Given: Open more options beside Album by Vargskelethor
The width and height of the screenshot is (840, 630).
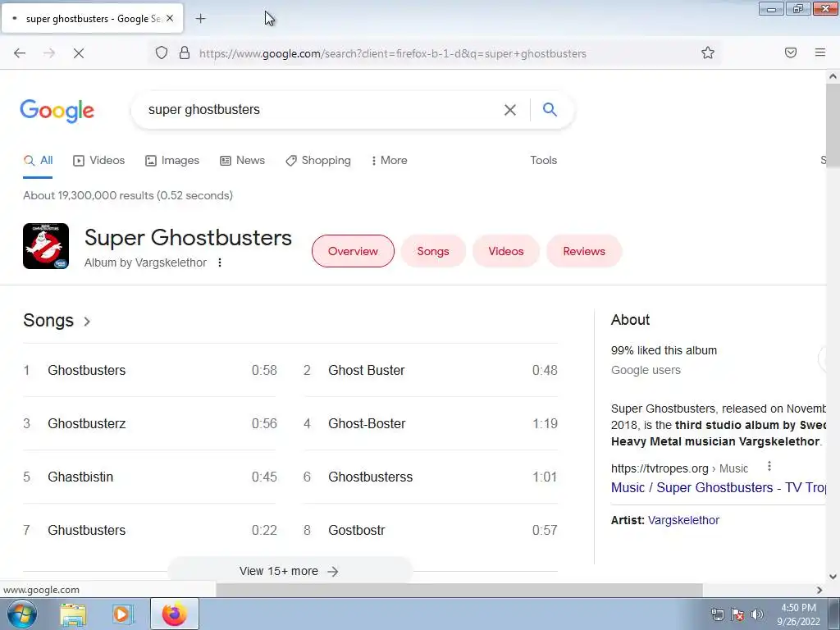Looking at the screenshot, I should pyautogui.click(x=220, y=262).
